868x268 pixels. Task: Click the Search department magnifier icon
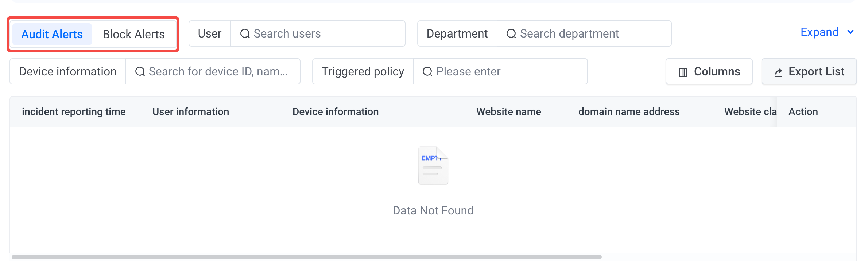511,34
